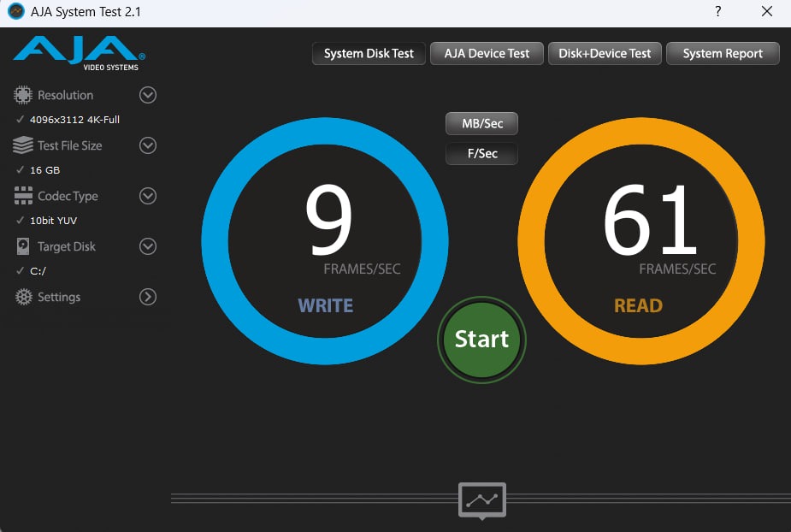
Task: Expand the Codec Type dropdown arrow
Action: tap(148, 196)
